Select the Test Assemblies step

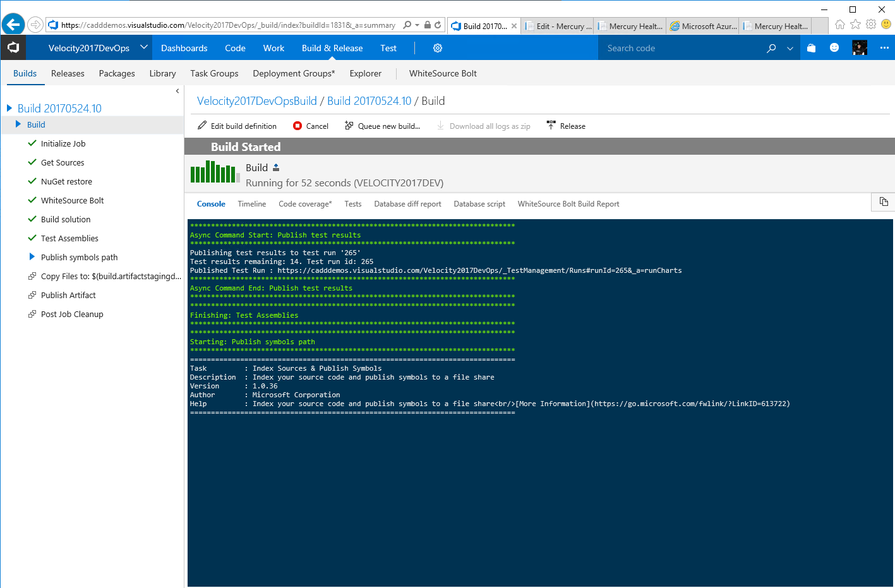pyautogui.click(x=69, y=238)
